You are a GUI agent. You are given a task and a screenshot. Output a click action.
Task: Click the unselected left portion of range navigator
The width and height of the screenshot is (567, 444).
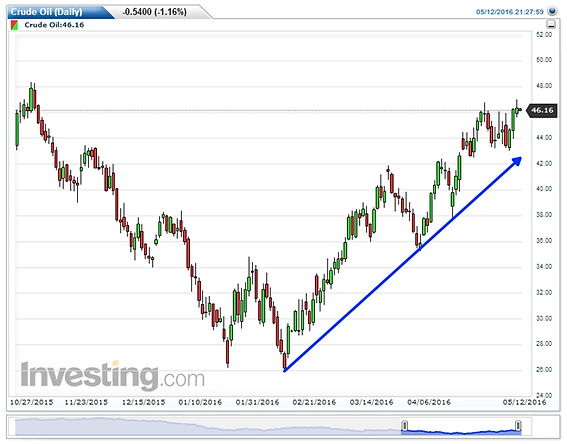click(208, 427)
